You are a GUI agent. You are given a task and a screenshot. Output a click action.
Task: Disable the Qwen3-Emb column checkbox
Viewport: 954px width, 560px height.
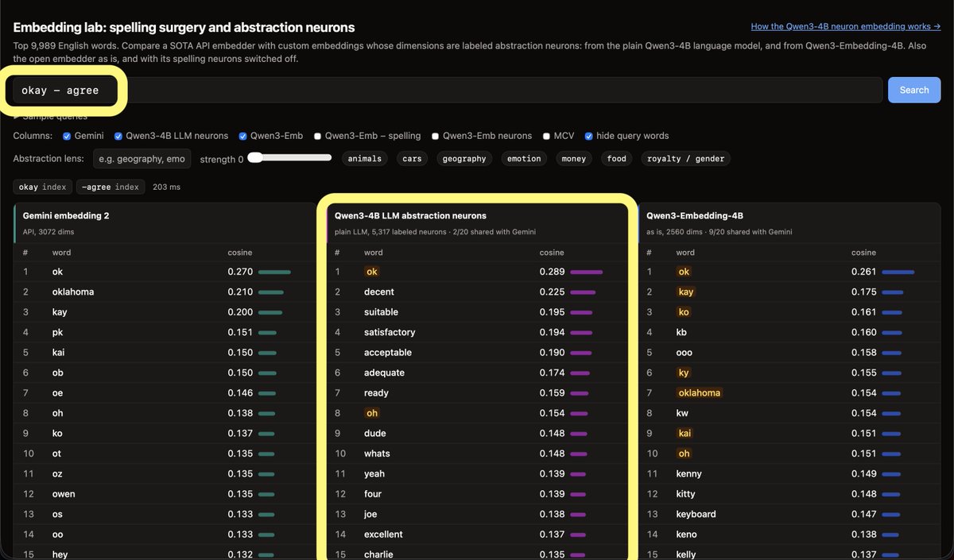(243, 136)
